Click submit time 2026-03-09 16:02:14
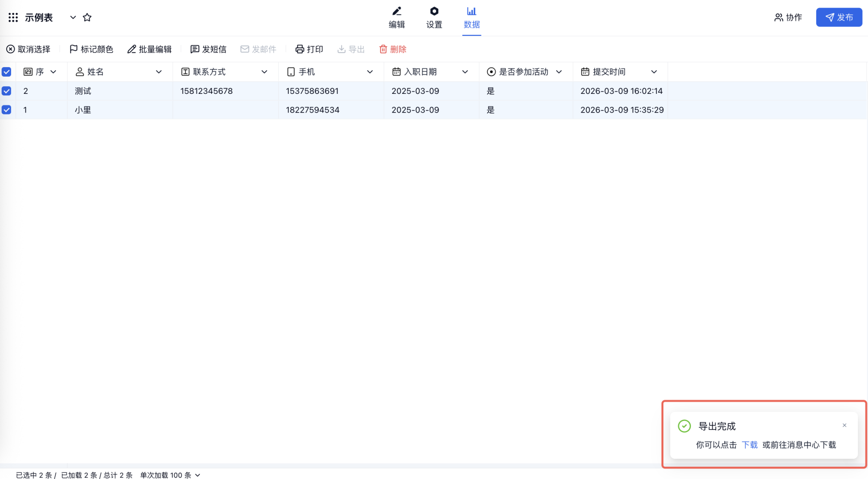868x479 pixels. [620, 91]
